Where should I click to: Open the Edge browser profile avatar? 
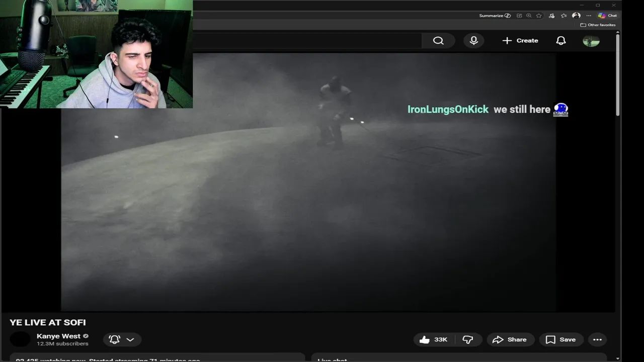[x=576, y=16]
